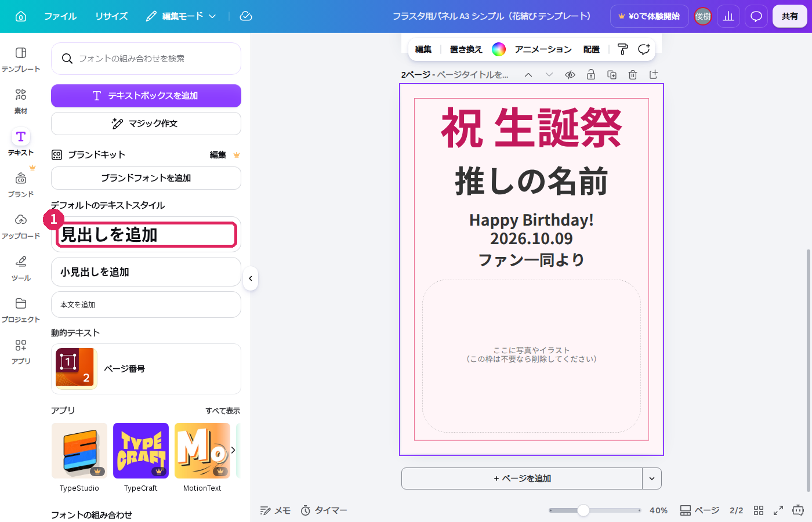This screenshot has width=812, height=522.
Task: Open the ファイル menu
Action: (60, 16)
